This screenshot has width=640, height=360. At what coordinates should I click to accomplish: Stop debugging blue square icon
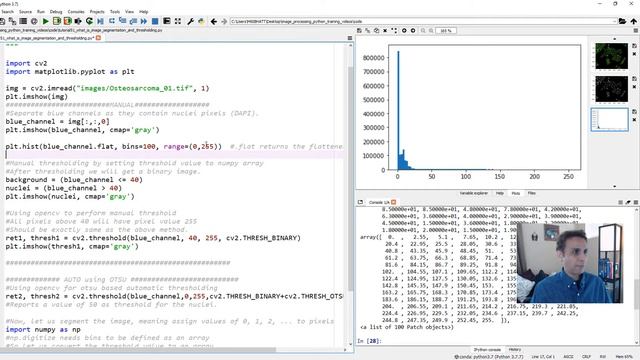pos(155,21)
